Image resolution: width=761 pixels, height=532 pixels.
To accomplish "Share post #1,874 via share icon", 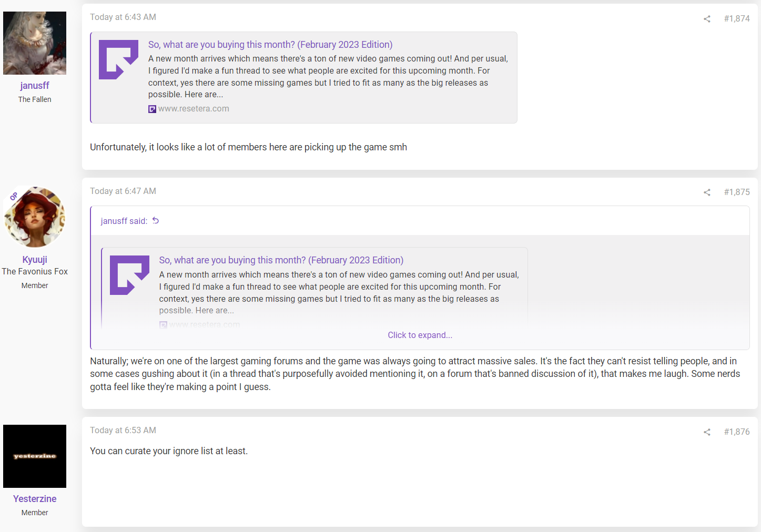I will (x=707, y=19).
